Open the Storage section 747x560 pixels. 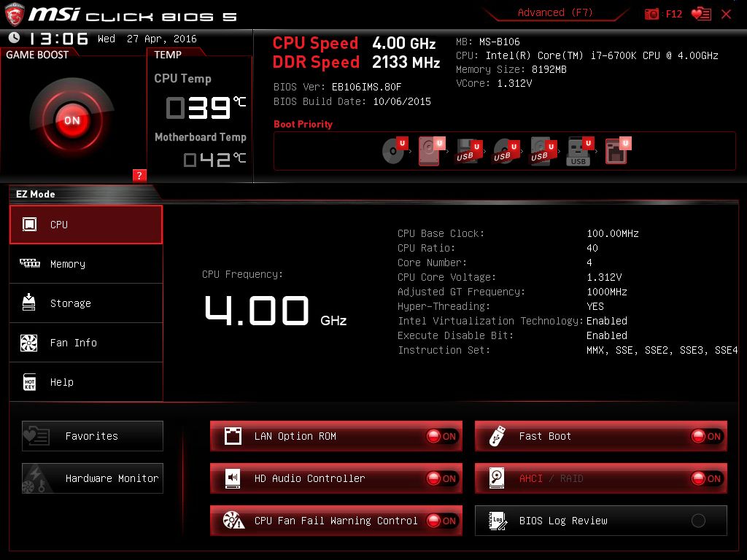pyautogui.click(x=86, y=303)
